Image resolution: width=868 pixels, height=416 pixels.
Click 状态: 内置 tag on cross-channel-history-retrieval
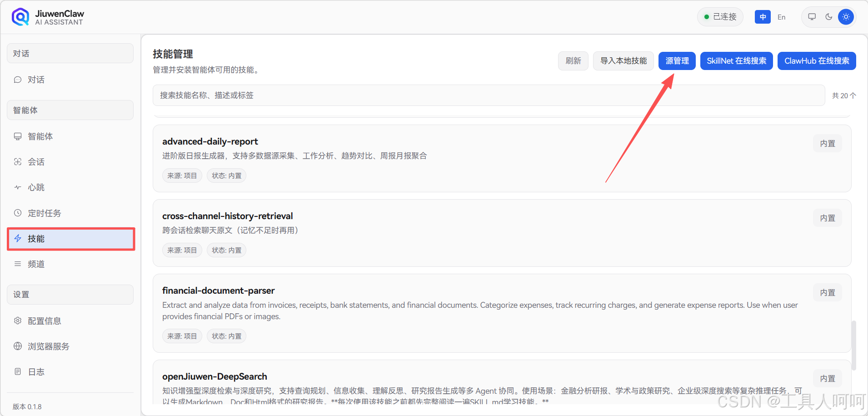[x=226, y=250]
